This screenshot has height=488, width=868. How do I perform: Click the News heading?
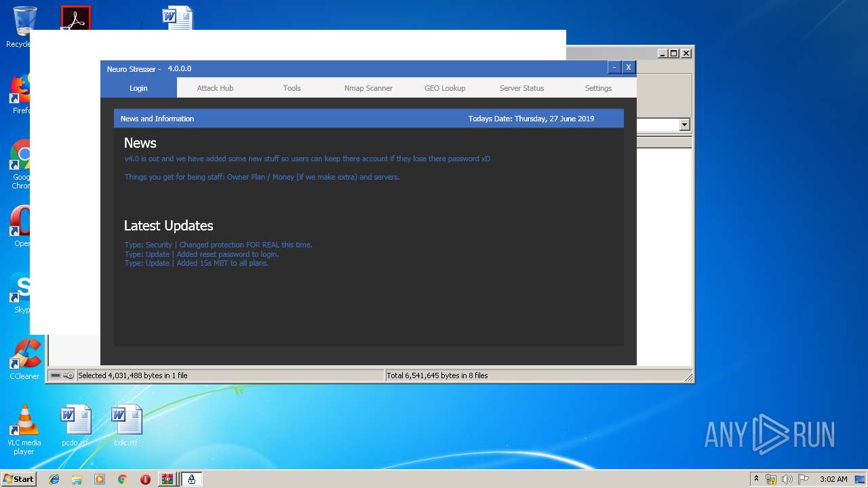coord(140,143)
